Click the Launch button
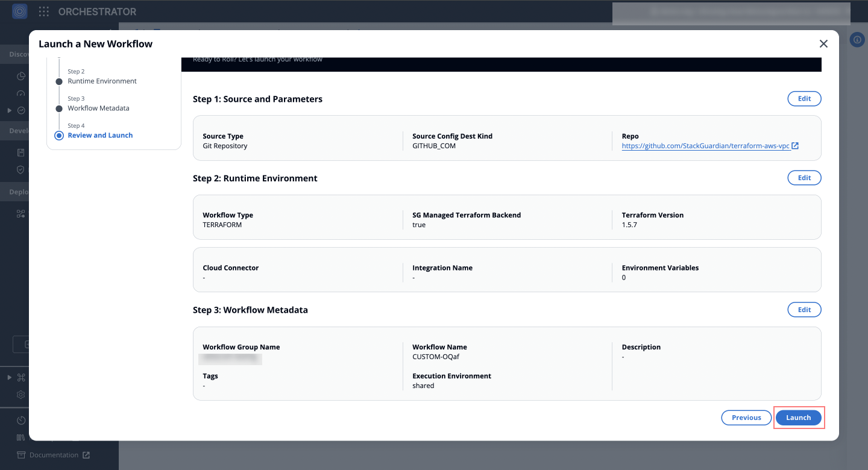 (x=798, y=418)
